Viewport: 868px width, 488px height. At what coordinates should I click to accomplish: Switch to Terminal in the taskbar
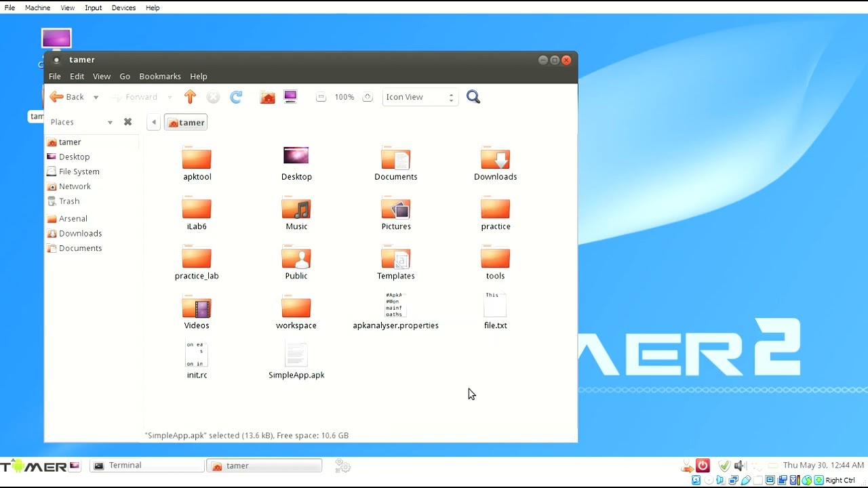pyautogui.click(x=147, y=466)
